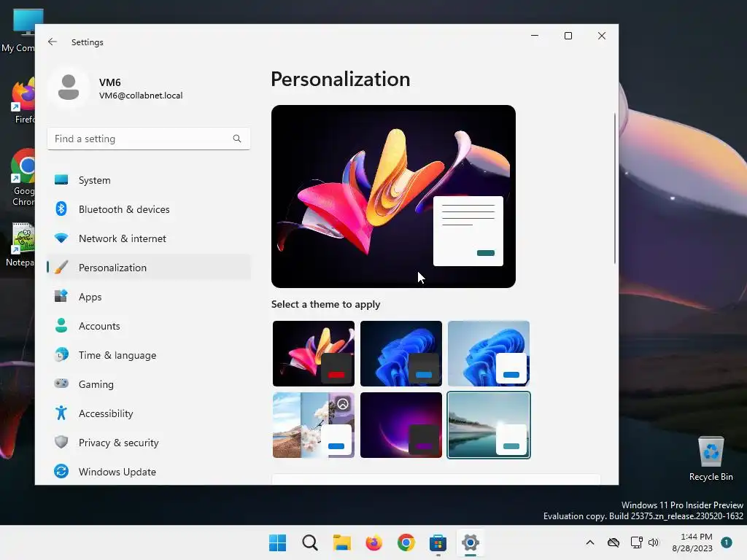Viewport: 747px width, 560px height.
Task: Click the magnifier icon in search box
Action: 237,139
